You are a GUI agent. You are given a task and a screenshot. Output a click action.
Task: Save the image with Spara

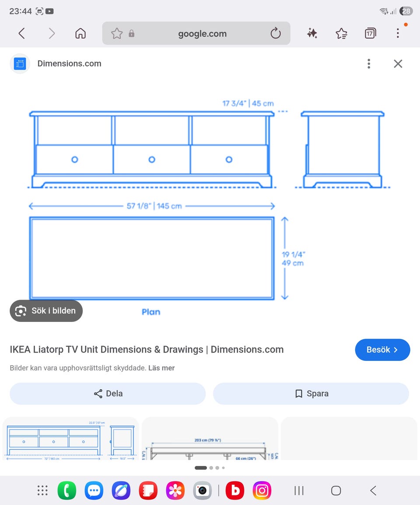311,394
